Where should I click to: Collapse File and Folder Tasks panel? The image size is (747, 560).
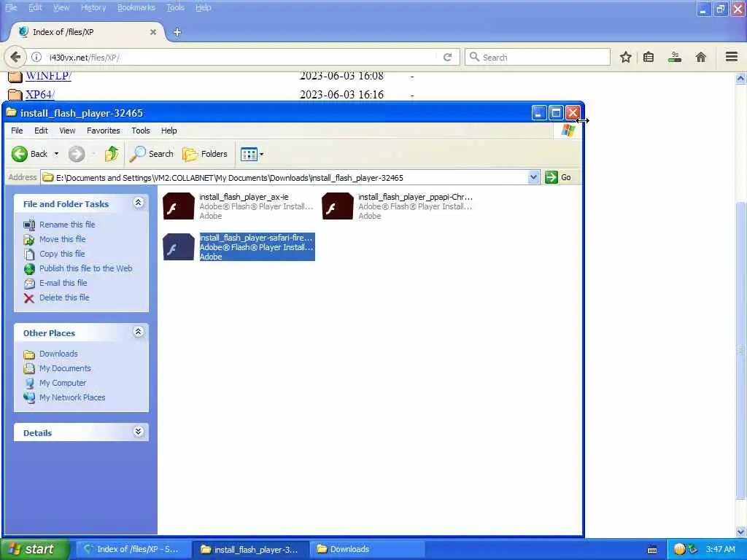138,203
